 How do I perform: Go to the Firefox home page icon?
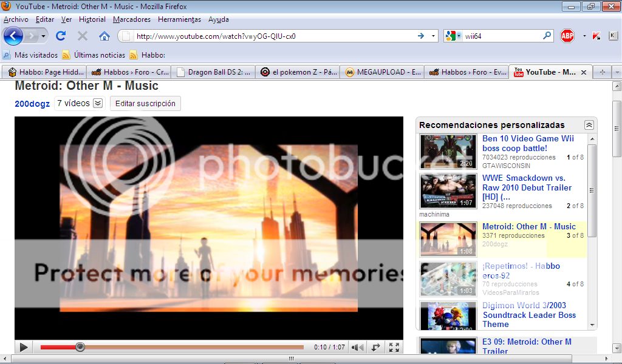(104, 36)
